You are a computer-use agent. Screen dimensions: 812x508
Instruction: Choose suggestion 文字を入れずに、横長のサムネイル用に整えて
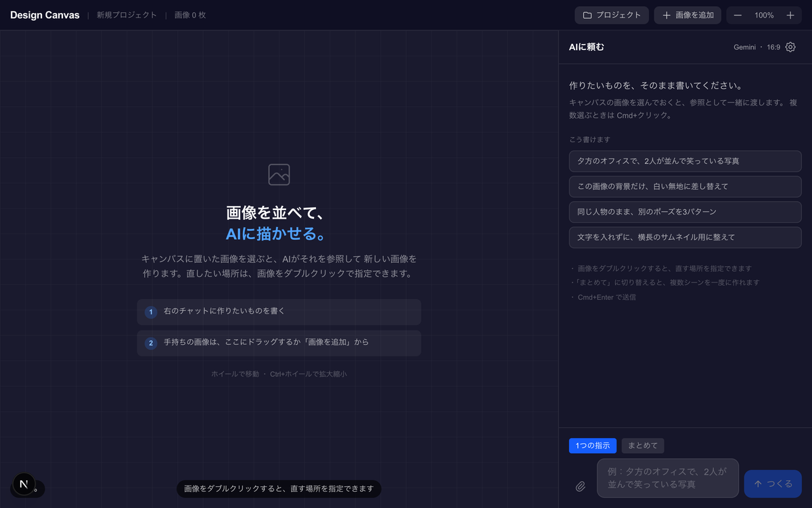pyautogui.click(x=685, y=238)
